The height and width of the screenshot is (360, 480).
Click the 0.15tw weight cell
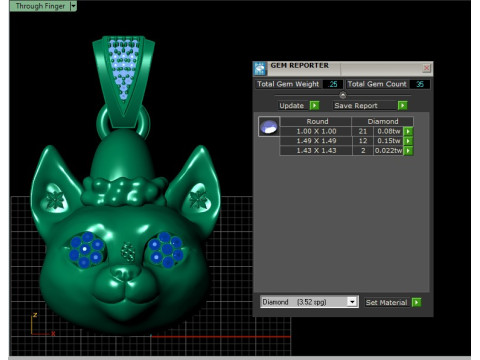pos(388,141)
